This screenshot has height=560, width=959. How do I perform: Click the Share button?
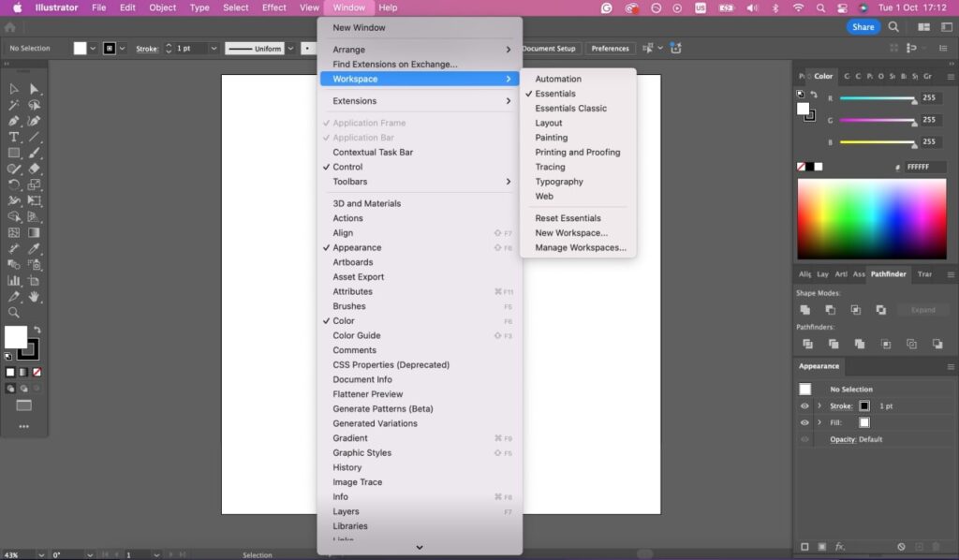tap(863, 27)
